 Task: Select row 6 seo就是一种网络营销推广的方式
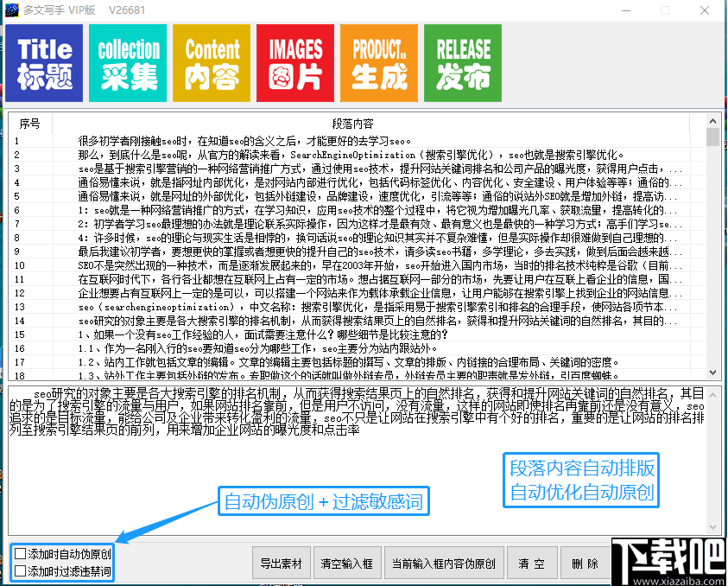(349, 210)
